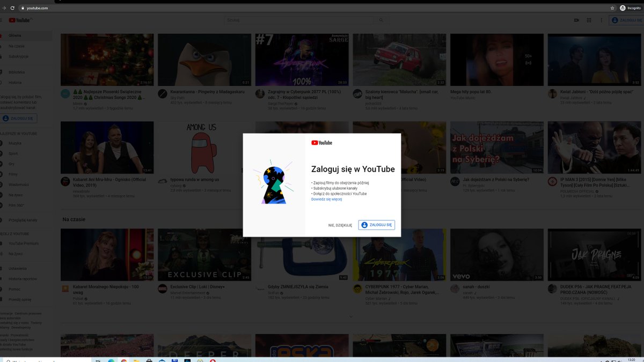The image size is (644, 362).
Task: Open Jak dojeżdżam z Polski na Syberię thumbnail
Action: coord(497,147)
